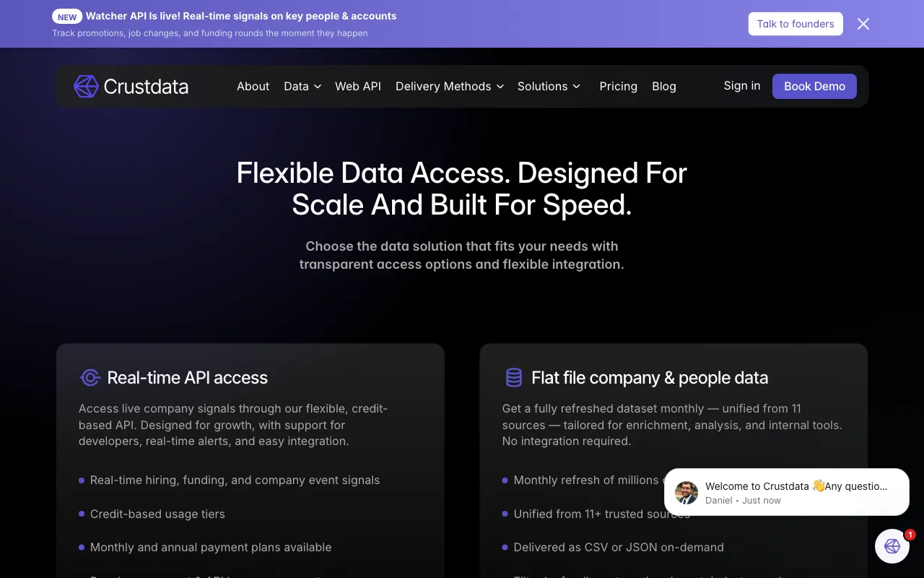The image size is (924, 578).
Task: Click the Real-time API access icon
Action: [x=90, y=377]
